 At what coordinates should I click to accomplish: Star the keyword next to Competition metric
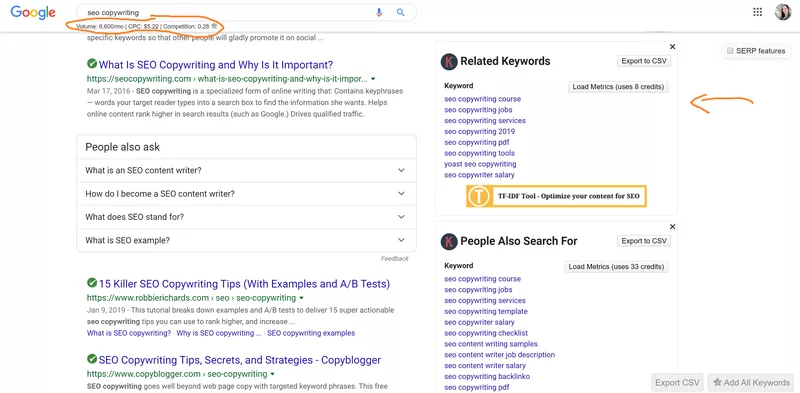214,26
